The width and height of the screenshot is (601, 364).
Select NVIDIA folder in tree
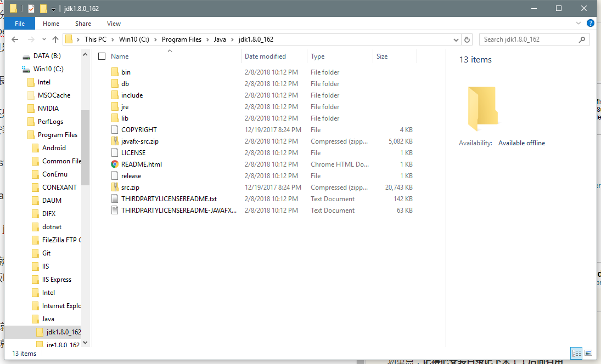click(48, 109)
